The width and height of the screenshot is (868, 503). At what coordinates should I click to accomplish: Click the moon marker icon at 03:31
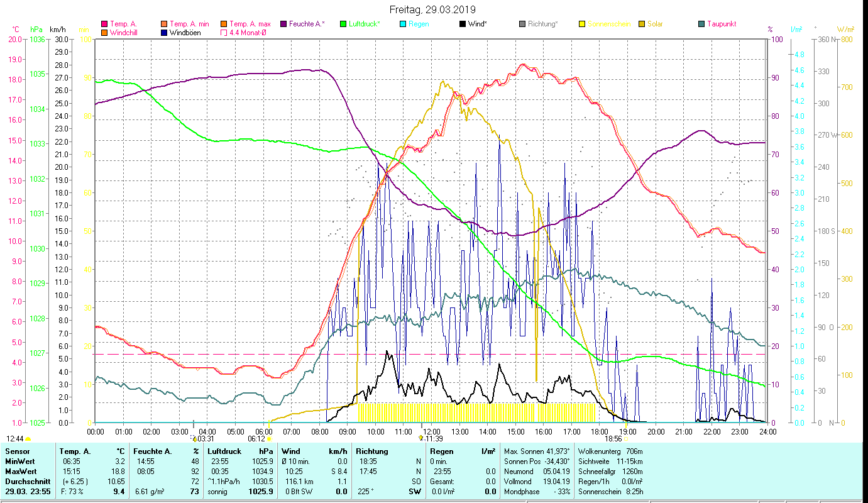click(x=194, y=438)
